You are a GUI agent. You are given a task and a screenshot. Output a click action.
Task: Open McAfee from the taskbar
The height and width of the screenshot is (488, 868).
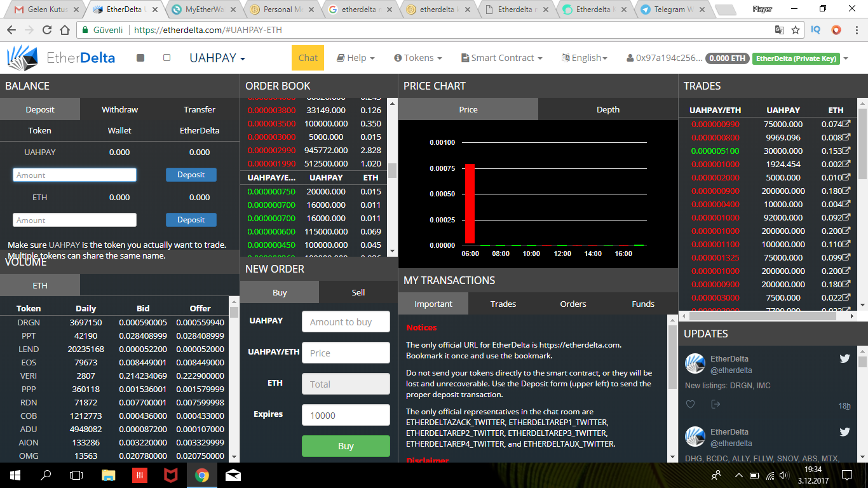click(171, 475)
